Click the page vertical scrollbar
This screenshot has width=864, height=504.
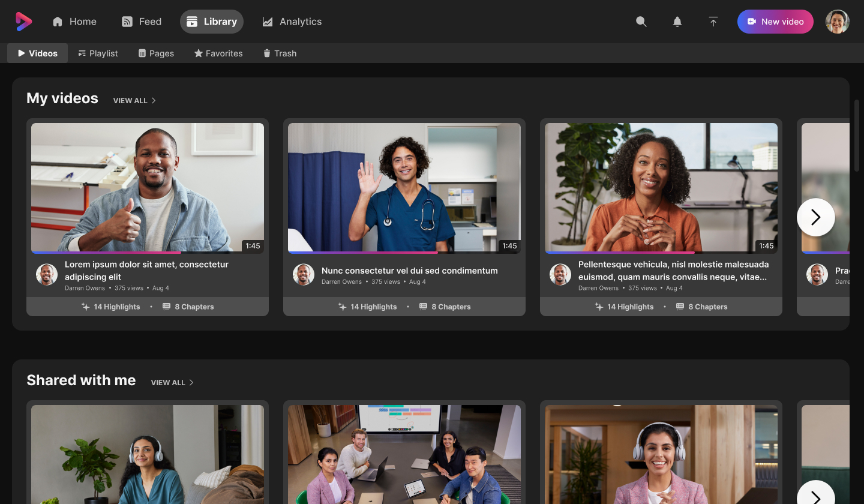[857, 135]
